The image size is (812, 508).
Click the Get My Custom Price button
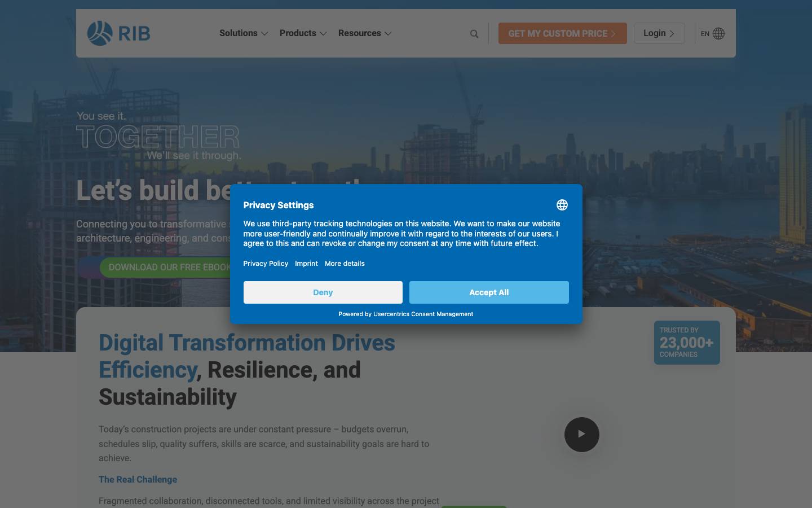(x=563, y=33)
